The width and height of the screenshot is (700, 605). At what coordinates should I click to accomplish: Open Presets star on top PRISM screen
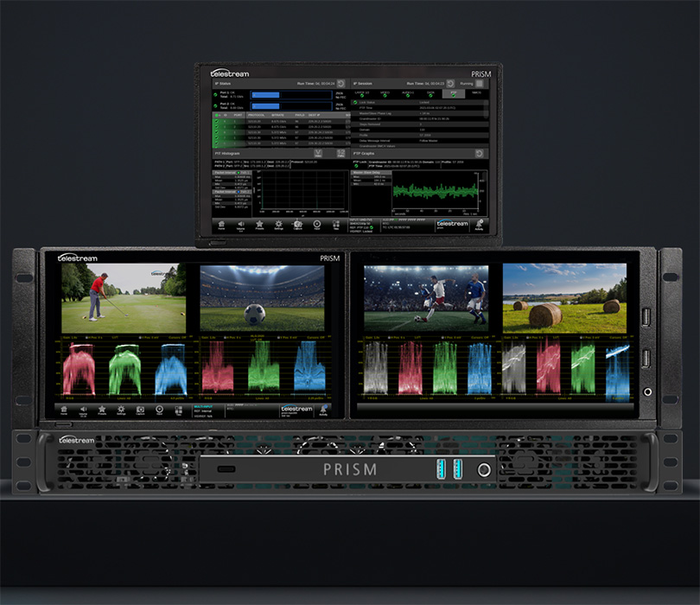click(260, 226)
